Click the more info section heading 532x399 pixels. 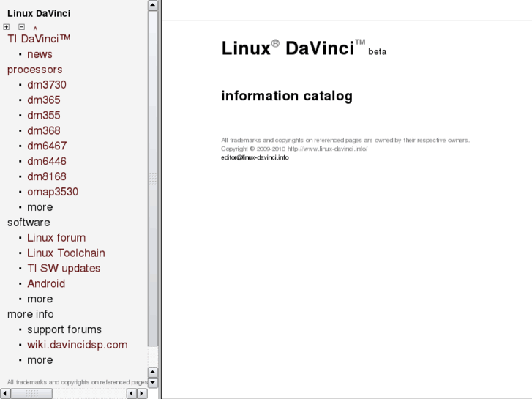click(31, 314)
